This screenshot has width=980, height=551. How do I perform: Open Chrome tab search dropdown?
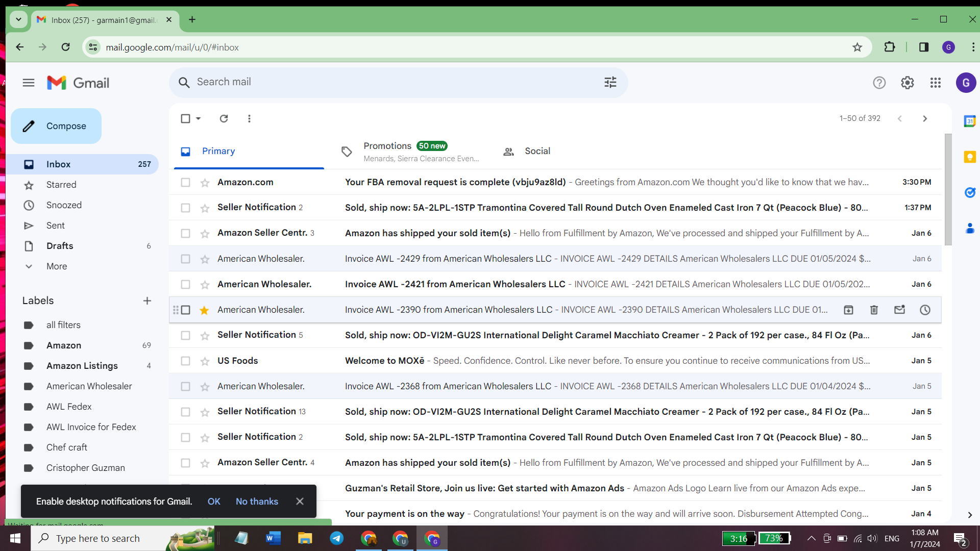point(18,20)
